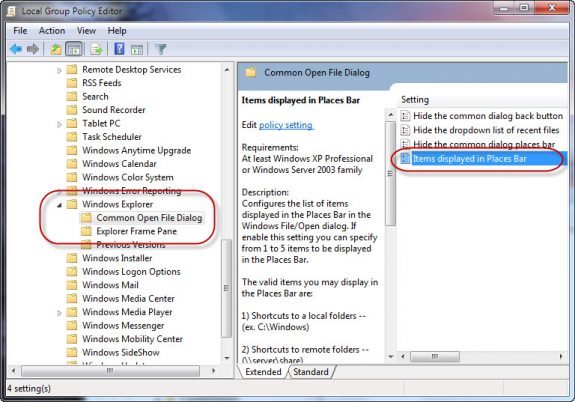Click folder icon beside Windows Messenger
The image size is (575, 402).
pyautogui.click(x=72, y=325)
